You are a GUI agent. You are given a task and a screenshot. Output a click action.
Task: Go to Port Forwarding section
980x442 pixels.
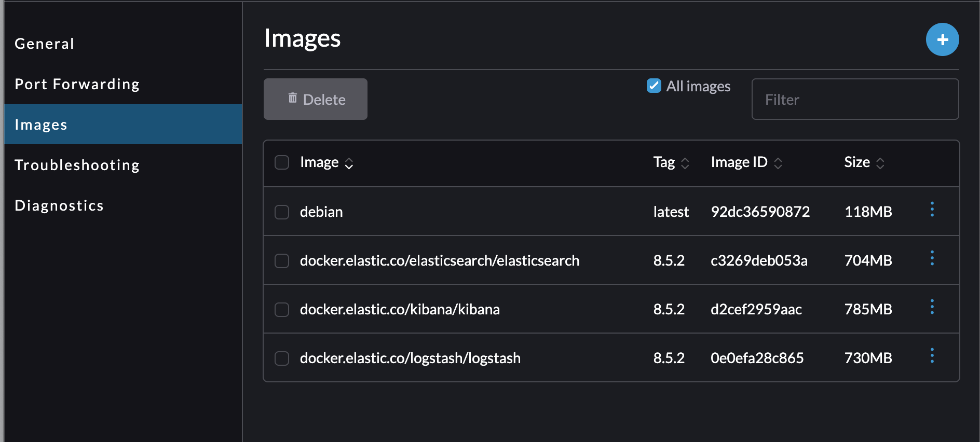(123, 84)
